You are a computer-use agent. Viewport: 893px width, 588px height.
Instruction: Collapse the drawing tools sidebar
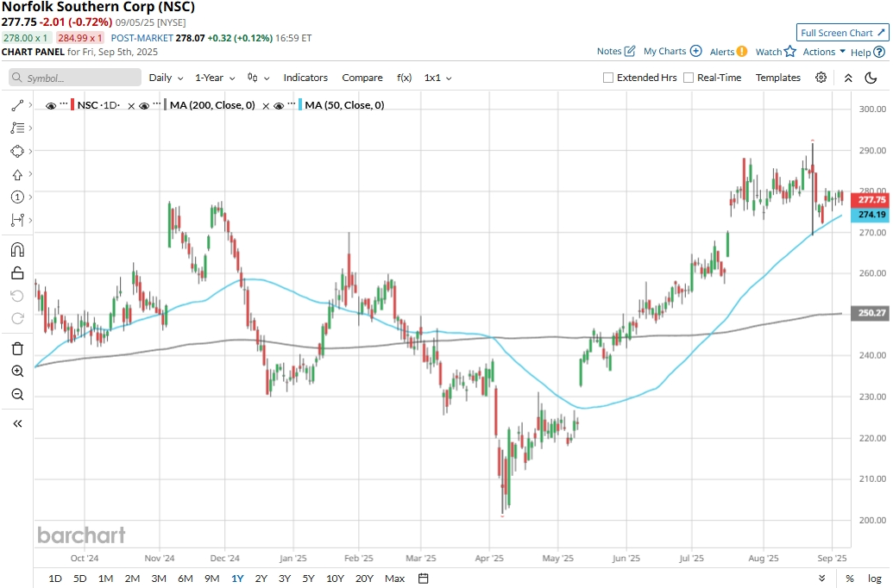[x=17, y=423]
